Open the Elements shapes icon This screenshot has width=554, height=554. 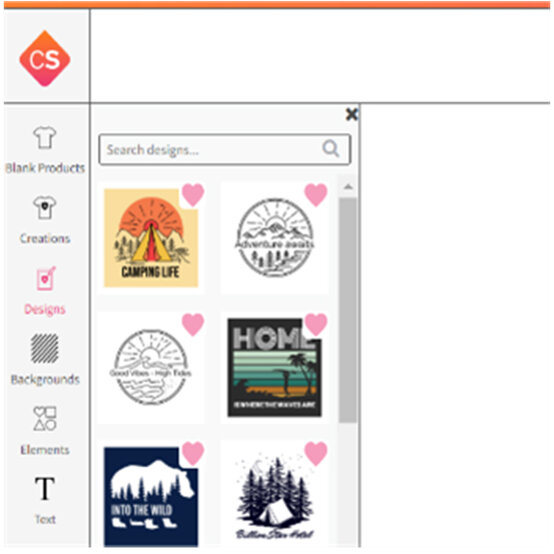pyautogui.click(x=45, y=419)
